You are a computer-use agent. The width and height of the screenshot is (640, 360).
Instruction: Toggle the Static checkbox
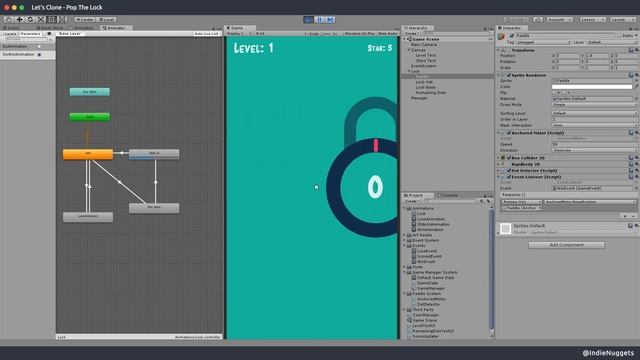[619, 36]
